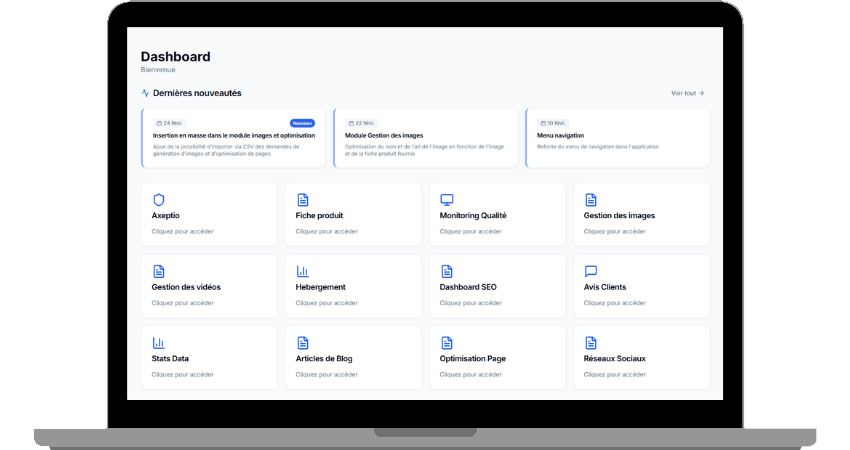The width and height of the screenshot is (850, 450).
Task: Select the 'Module Gestion des images' news card
Action: [x=425, y=138]
